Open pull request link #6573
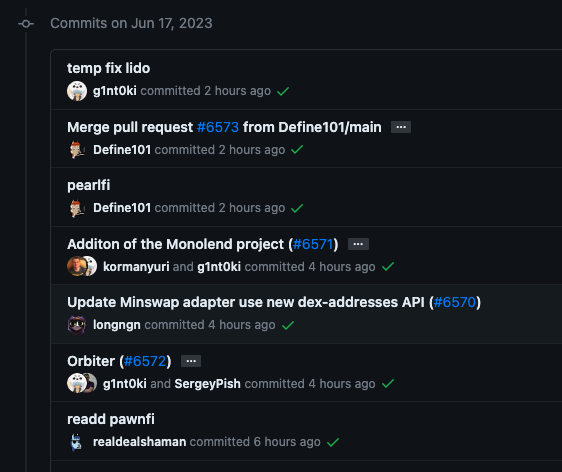The width and height of the screenshot is (562, 472). tap(218, 127)
